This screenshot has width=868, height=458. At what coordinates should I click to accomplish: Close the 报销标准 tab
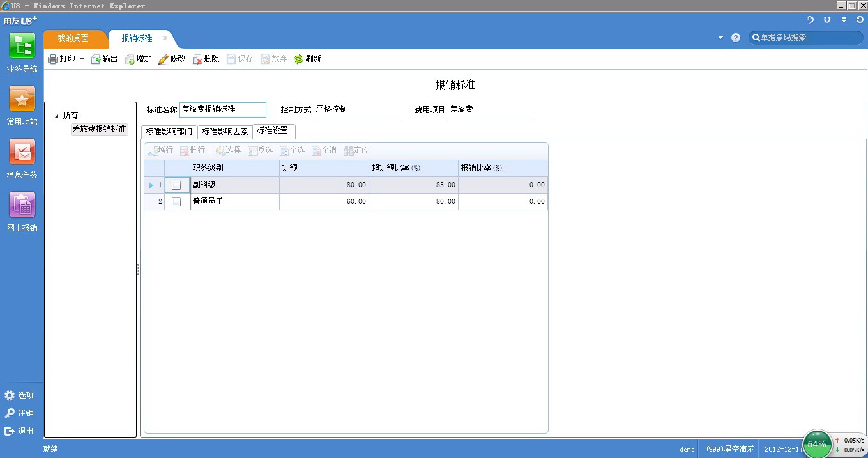[165, 38]
